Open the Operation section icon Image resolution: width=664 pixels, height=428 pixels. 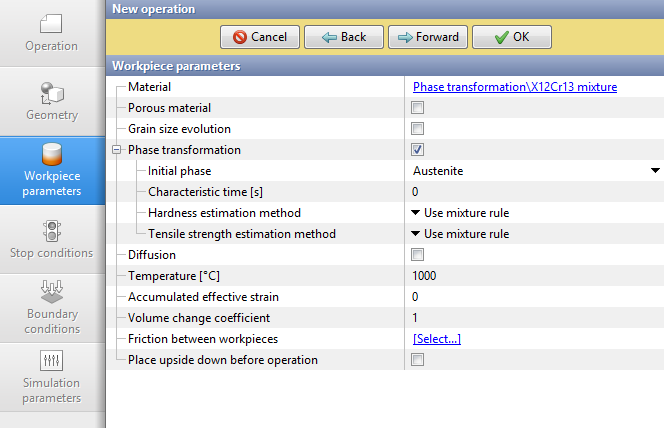click(52, 22)
